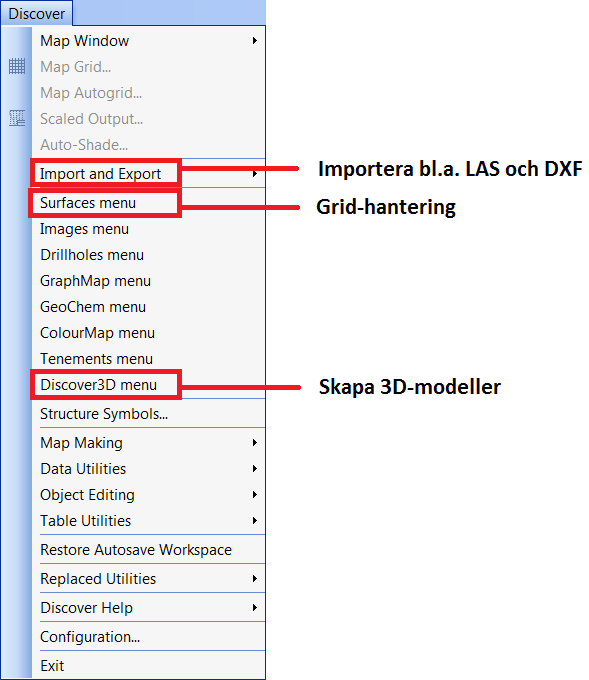Select Surfaces menu entry
589x680 pixels.
(x=148, y=203)
